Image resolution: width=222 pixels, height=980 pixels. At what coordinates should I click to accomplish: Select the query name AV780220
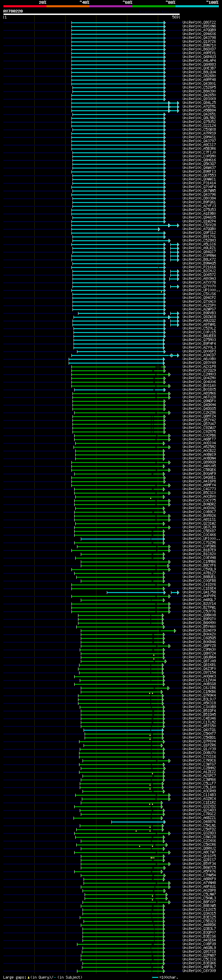(13, 11)
